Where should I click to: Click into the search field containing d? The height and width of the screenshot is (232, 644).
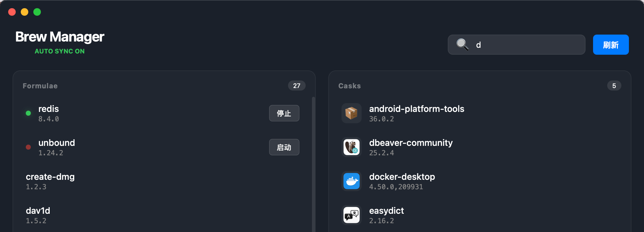[x=528, y=45]
